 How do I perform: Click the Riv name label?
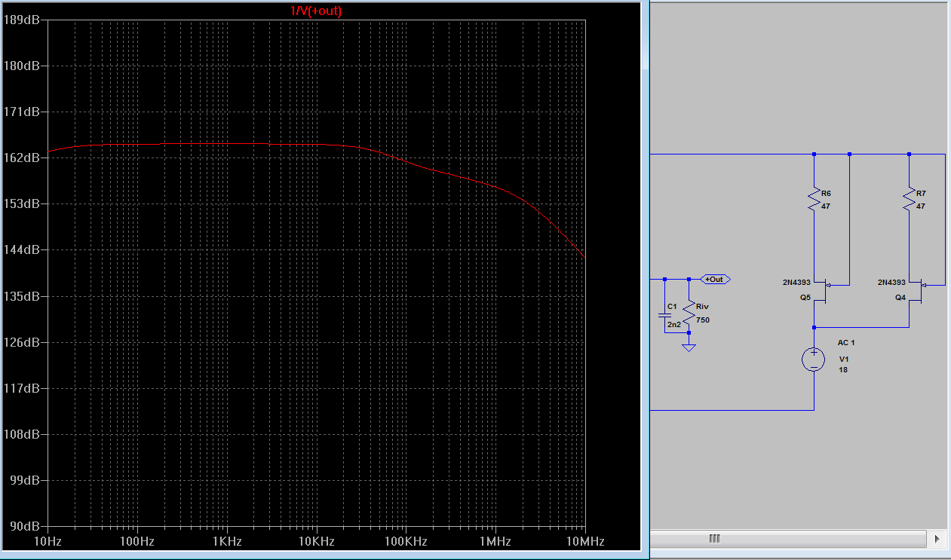(x=703, y=308)
